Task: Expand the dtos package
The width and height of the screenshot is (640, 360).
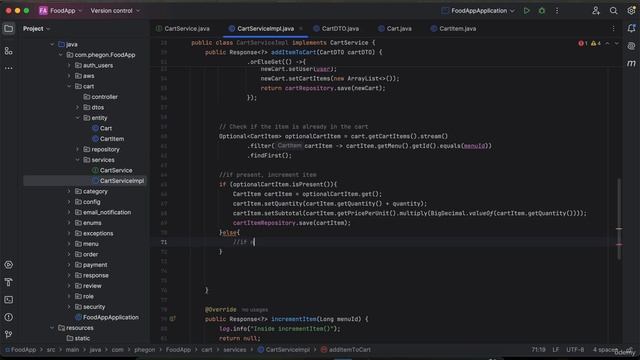Action: click(x=78, y=107)
